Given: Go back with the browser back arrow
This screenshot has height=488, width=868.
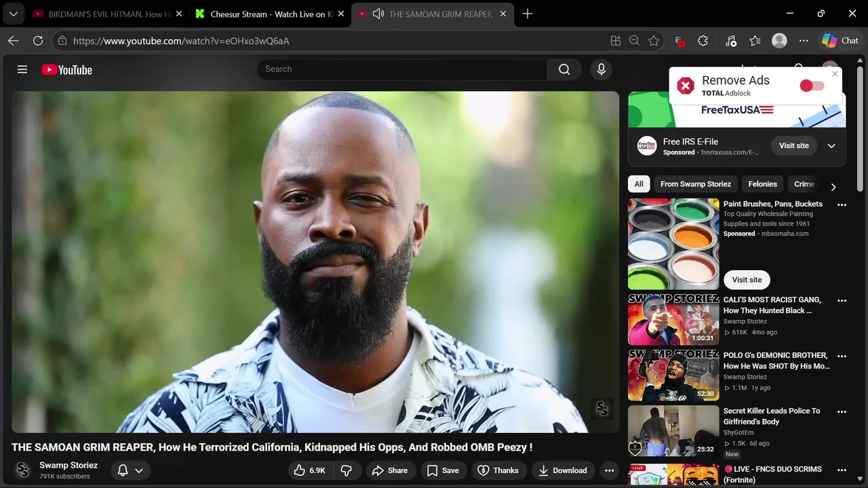Looking at the screenshot, I should point(14,41).
